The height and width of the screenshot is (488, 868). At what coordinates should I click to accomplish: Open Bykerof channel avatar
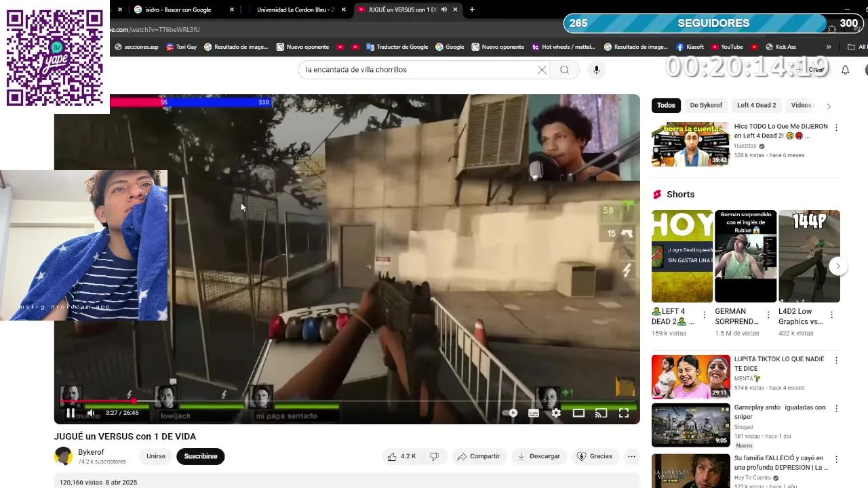[x=64, y=456]
